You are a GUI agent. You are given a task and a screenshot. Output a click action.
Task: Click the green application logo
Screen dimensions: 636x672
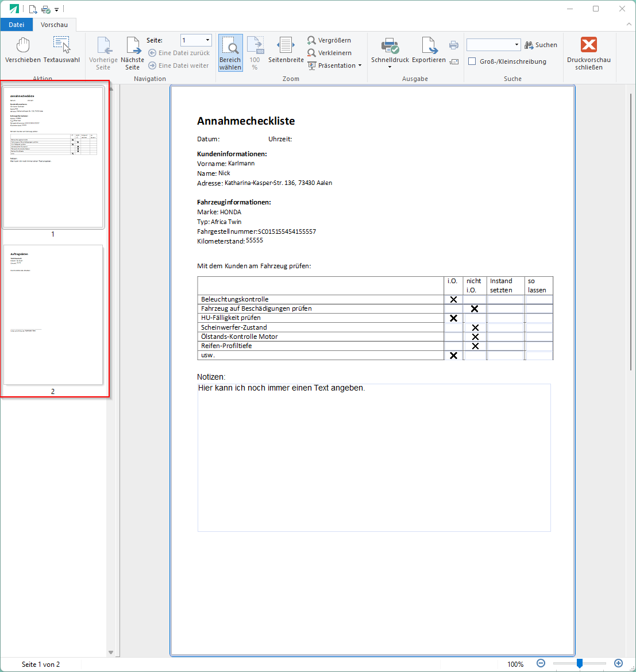pyautogui.click(x=14, y=9)
